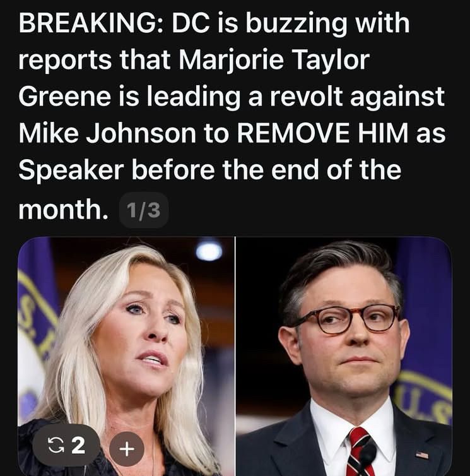Tap the words Marjorie Taylor in post
The image size is (470, 476).
click(x=274, y=60)
